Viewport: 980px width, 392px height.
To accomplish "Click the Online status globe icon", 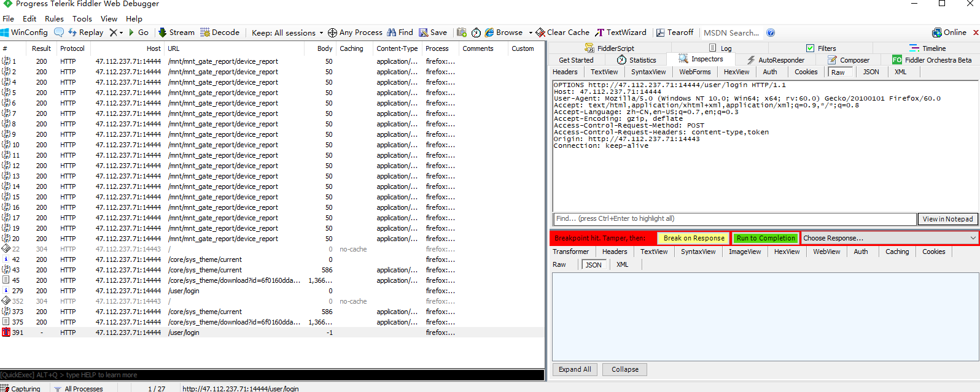I will [x=936, y=33].
